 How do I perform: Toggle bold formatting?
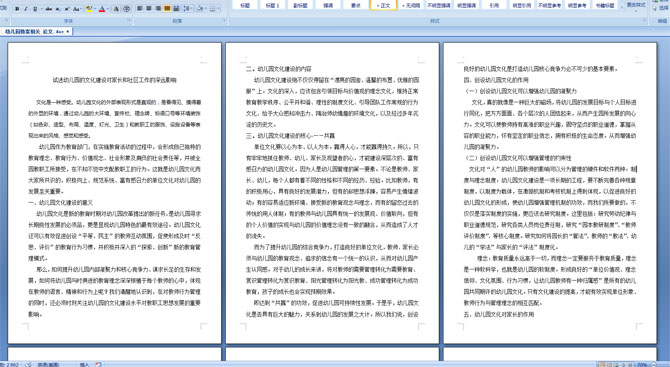(17, 9)
